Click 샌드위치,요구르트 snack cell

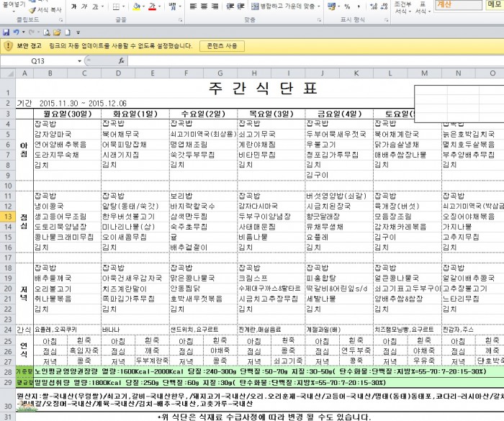[x=203, y=330]
